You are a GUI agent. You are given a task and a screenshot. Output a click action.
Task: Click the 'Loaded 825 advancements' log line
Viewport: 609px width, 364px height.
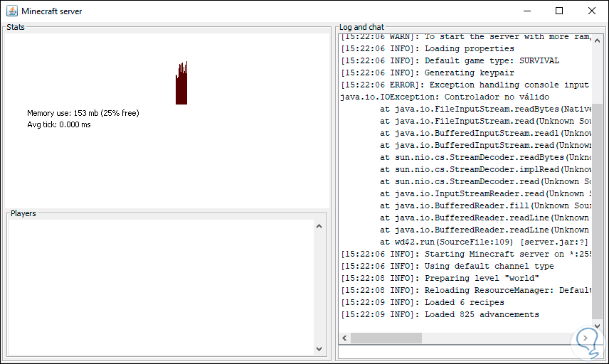point(440,314)
